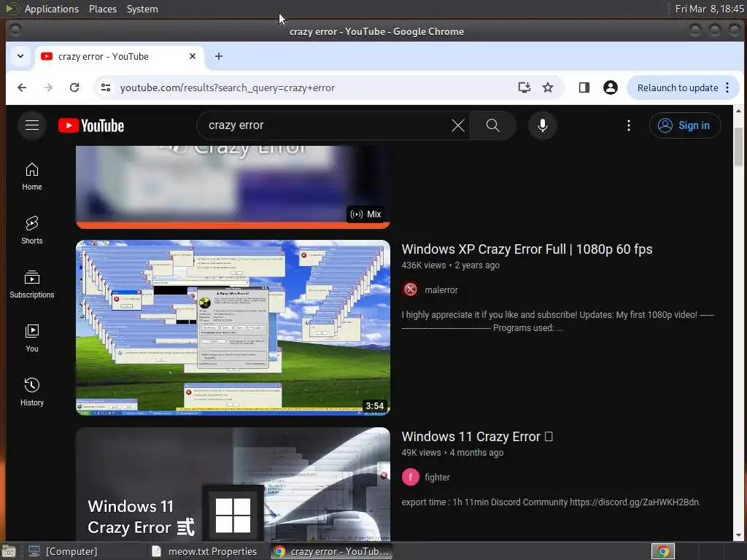Open the You section in sidebar
Viewport: 747px width, 560px height.
(x=32, y=338)
